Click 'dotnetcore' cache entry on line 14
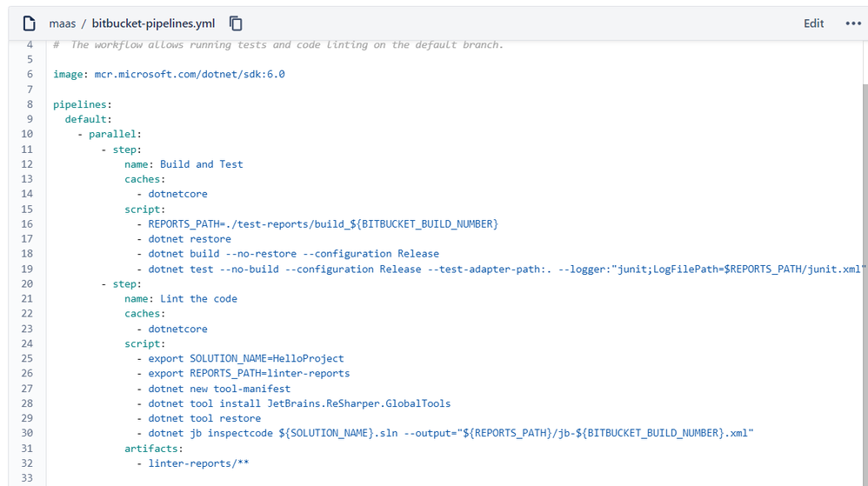The height and width of the screenshot is (486, 868). point(177,194)
